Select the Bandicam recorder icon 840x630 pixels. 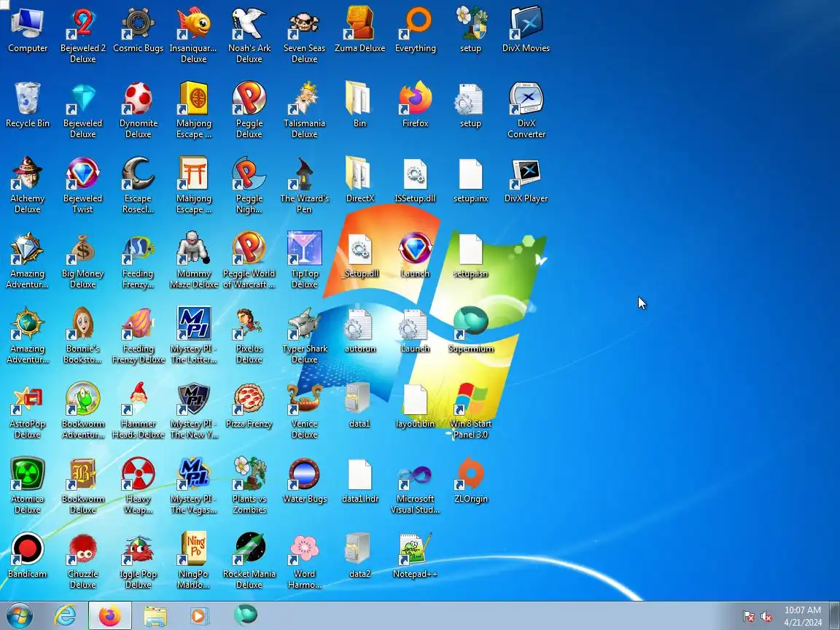(27, 549)
